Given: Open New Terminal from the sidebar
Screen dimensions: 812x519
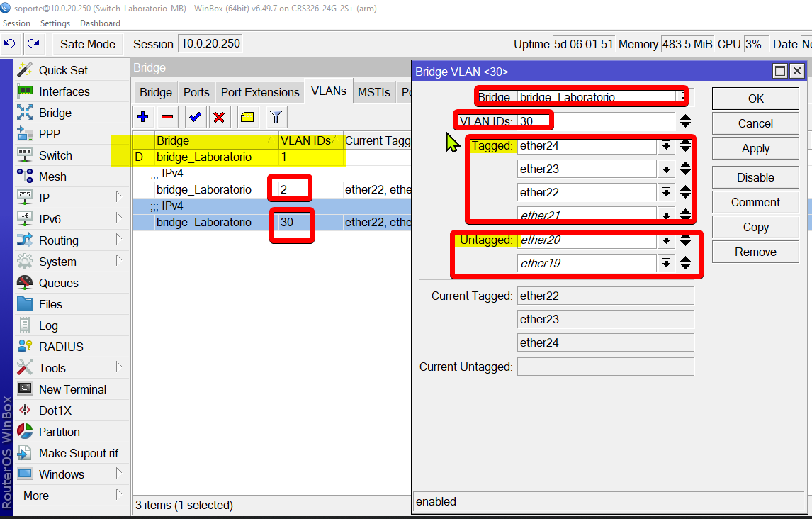Looking at the screenshot, I should coord(72,389).
